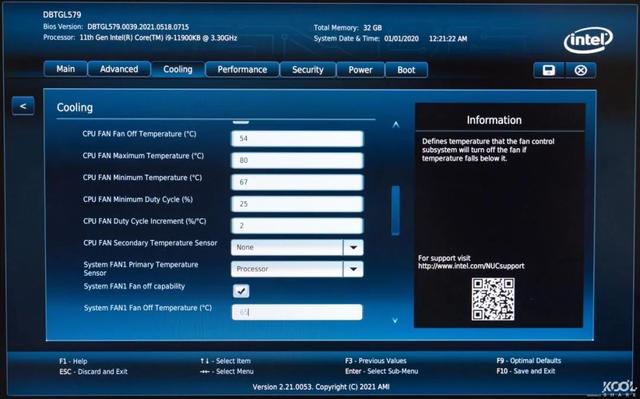Click Enter - Select Sub-Menu hint
Screen dimensions: 640x399
pyautogui.click(x=381, y=371)
